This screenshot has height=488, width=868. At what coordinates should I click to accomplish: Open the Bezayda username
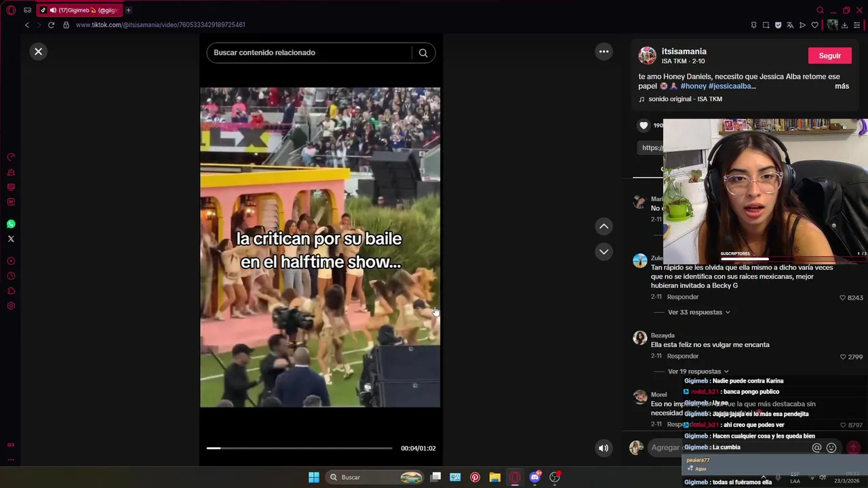pyautogui.click(x=663, y=335)
